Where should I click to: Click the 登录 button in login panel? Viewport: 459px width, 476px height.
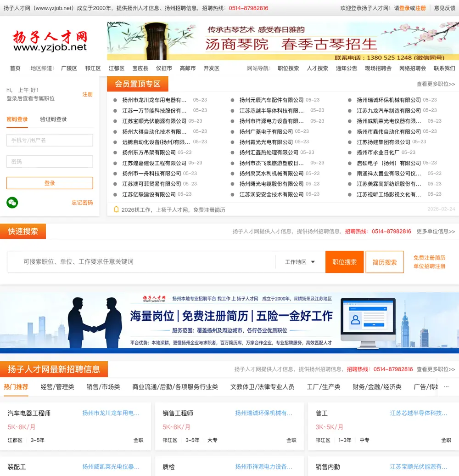(50, 183)
